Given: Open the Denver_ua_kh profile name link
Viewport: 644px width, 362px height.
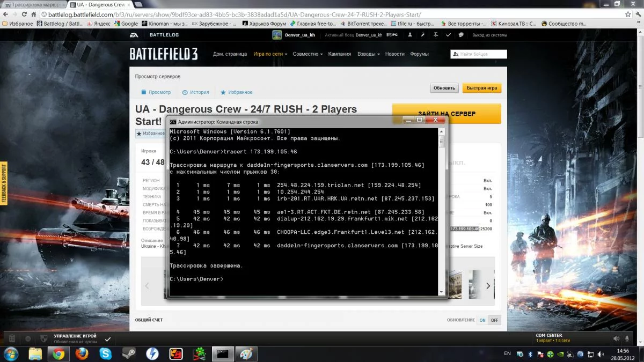Looking at the screenshot, I should pyautogui.click(x=300, y=35).
